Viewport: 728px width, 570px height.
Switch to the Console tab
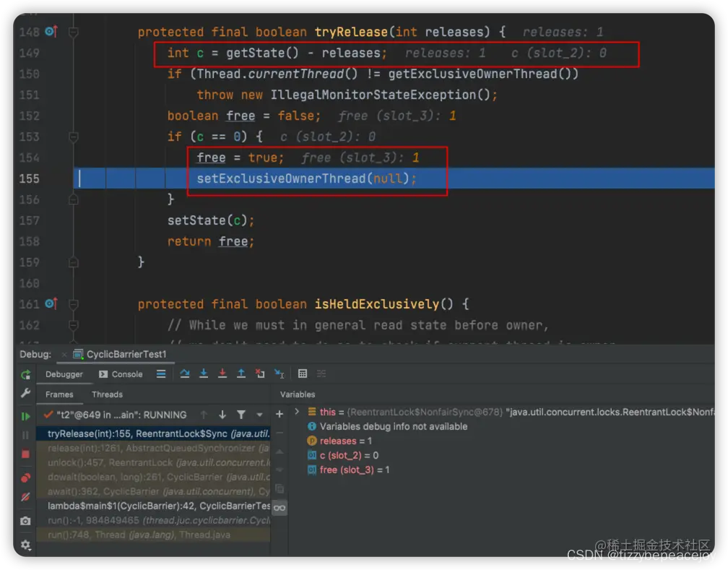(x=121, y=374)
